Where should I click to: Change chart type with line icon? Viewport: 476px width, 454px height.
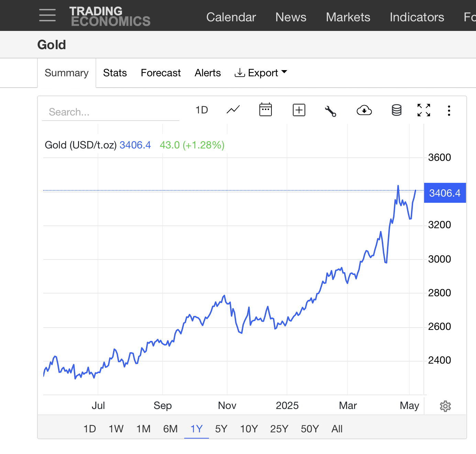(233, 110)
